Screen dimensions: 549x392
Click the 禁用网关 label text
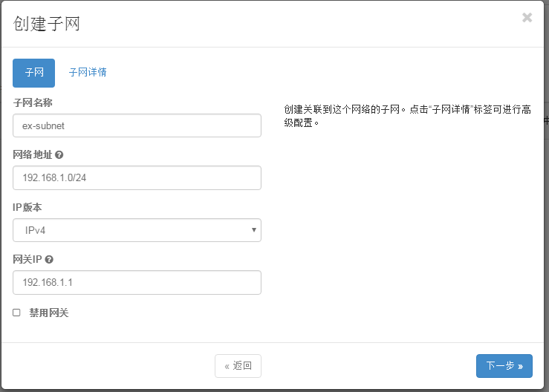[x=49, y=313]
